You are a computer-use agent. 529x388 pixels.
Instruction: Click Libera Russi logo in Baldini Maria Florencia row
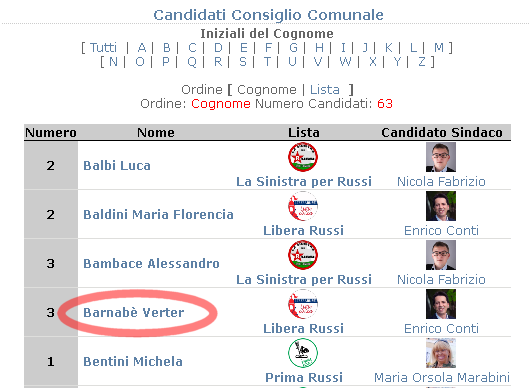pos(303,206)
